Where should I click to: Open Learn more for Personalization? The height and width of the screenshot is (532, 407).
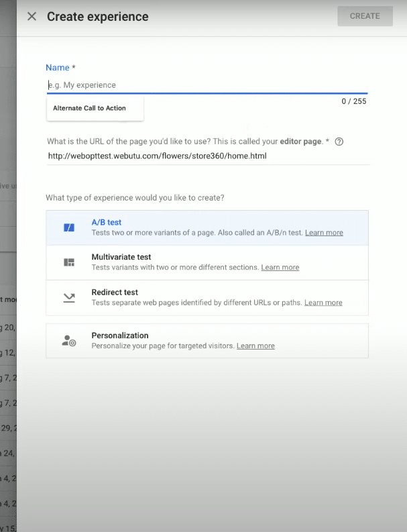[x=255, y=346]
